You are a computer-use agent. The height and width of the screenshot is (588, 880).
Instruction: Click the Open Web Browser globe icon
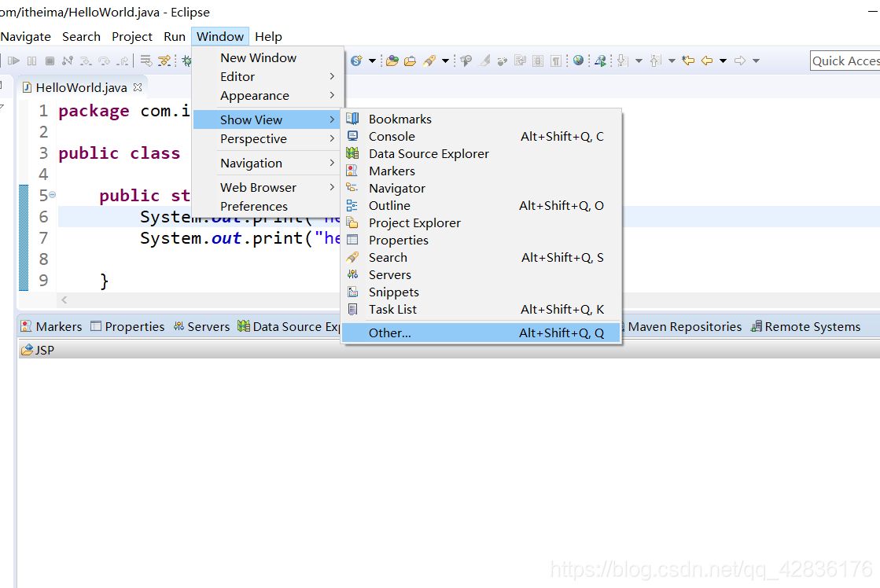click(578, 61)
